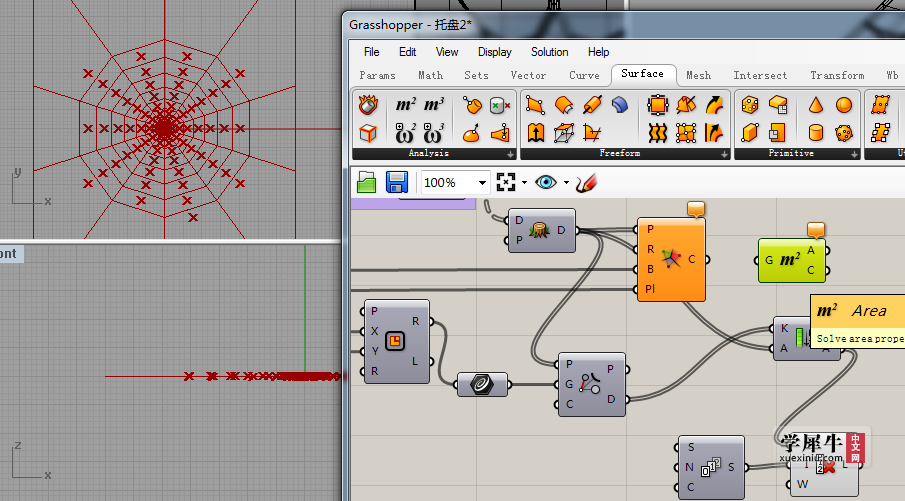905x501 pixels.
Task: Click the tree stump Deconstruct component on canvas
Action: click(x=541, y=230)
